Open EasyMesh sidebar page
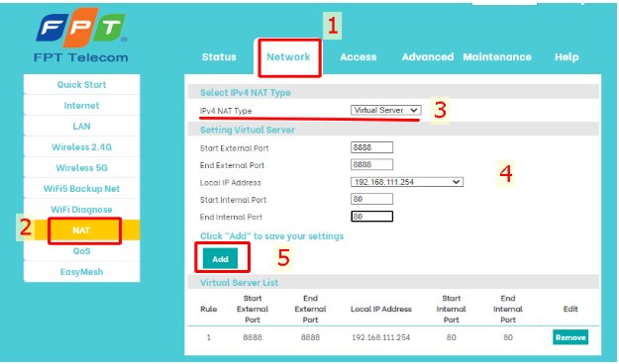Viewport: 619px width, 364px height. pos(82,272)
